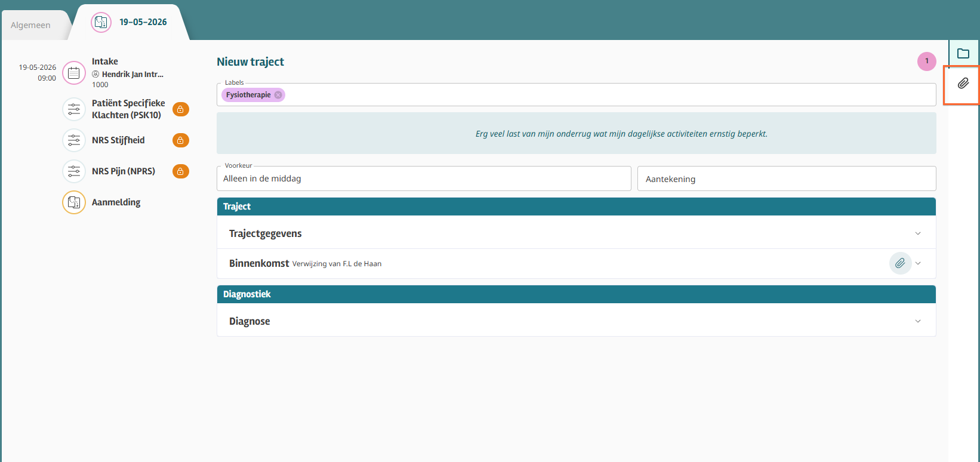This screenshot has height=462, width=980.
Task: Remove the Fysiotherapie label with its x icon
Action: coord(278,95)
